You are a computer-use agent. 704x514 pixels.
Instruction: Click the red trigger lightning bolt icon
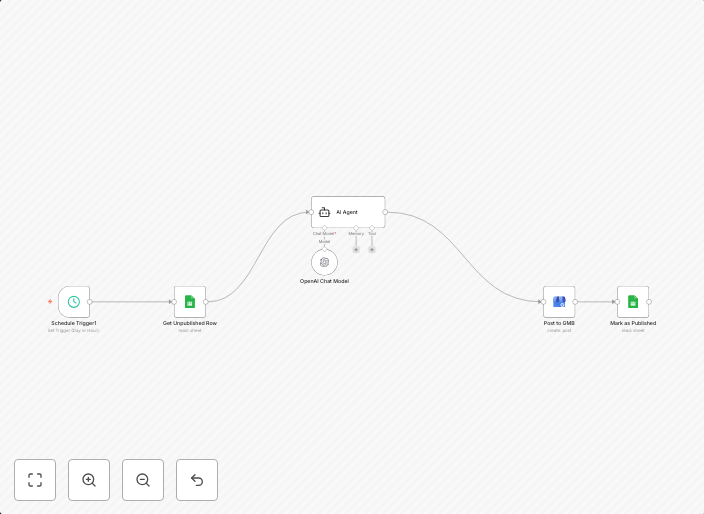point(50,302)
